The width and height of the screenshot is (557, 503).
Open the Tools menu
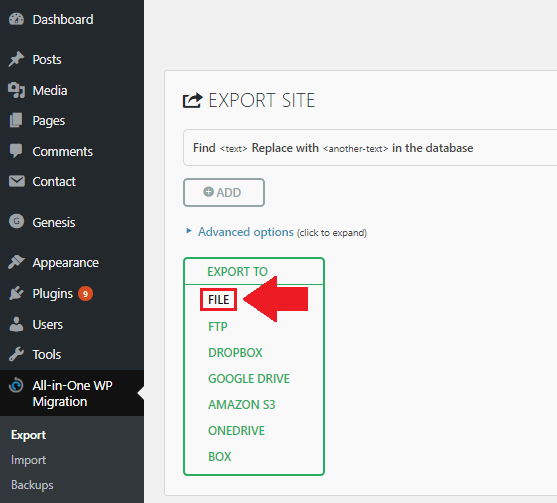47,355
